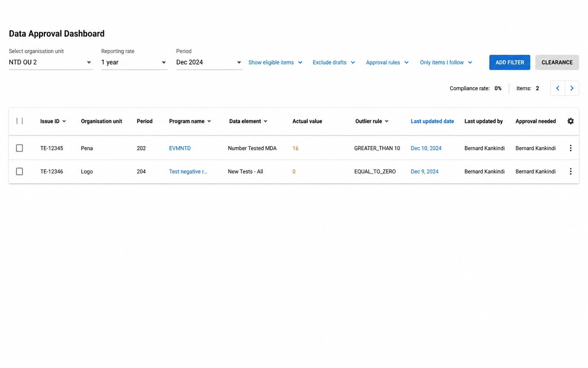Click the EQUAL_TO_ZERO outlier rule cell
This screenshot has width=588, height=368.
coord(375,171)
